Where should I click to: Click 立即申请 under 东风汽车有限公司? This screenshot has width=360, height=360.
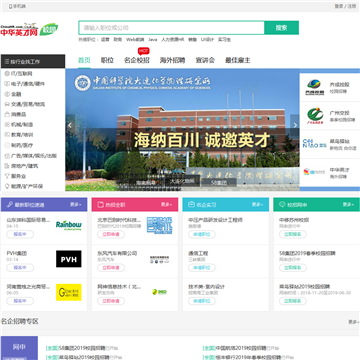(111, 268)
